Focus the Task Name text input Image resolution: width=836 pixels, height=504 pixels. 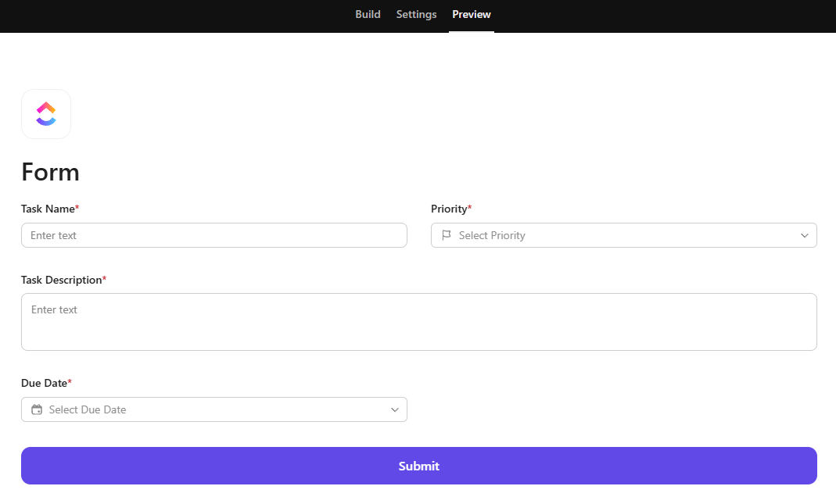coord(214,235)
